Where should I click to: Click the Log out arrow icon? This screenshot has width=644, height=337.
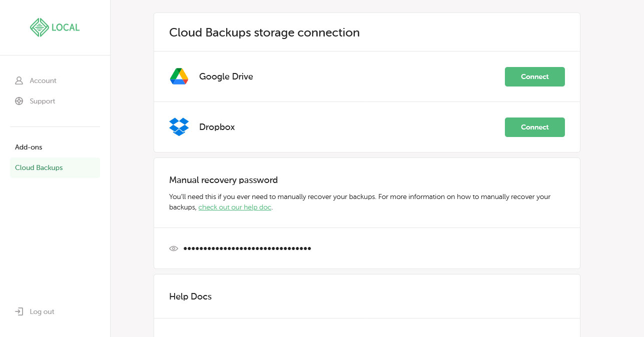tap(19, 311)
